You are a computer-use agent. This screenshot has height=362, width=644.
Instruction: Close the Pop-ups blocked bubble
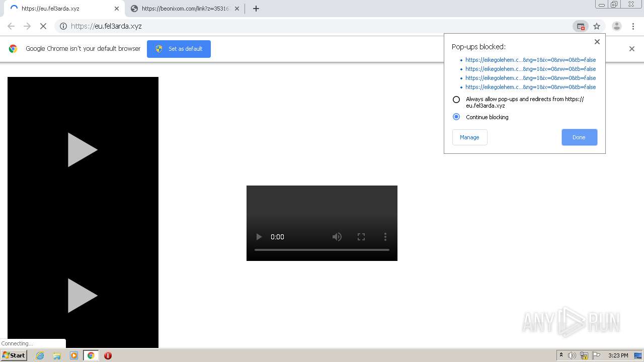coord(597,42)
